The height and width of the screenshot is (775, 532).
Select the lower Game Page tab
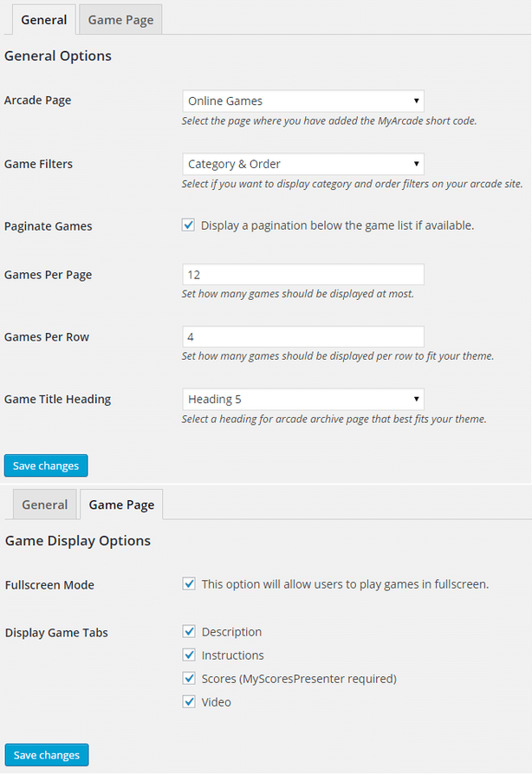(121, 505)
